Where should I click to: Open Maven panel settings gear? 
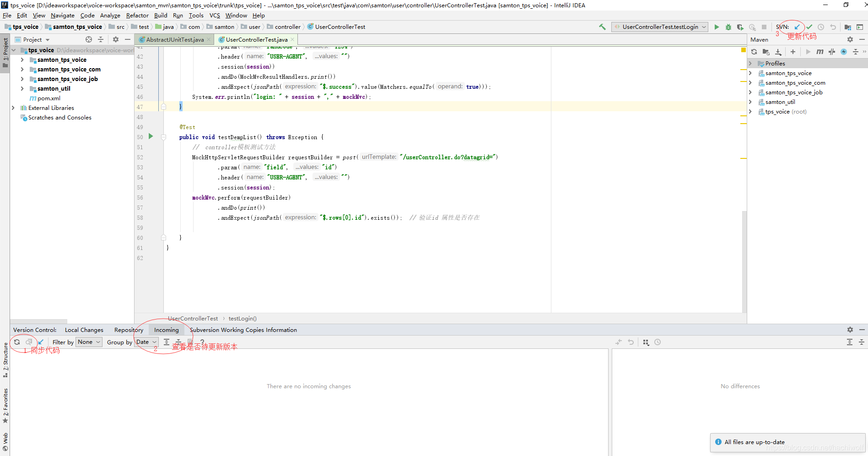850,40
